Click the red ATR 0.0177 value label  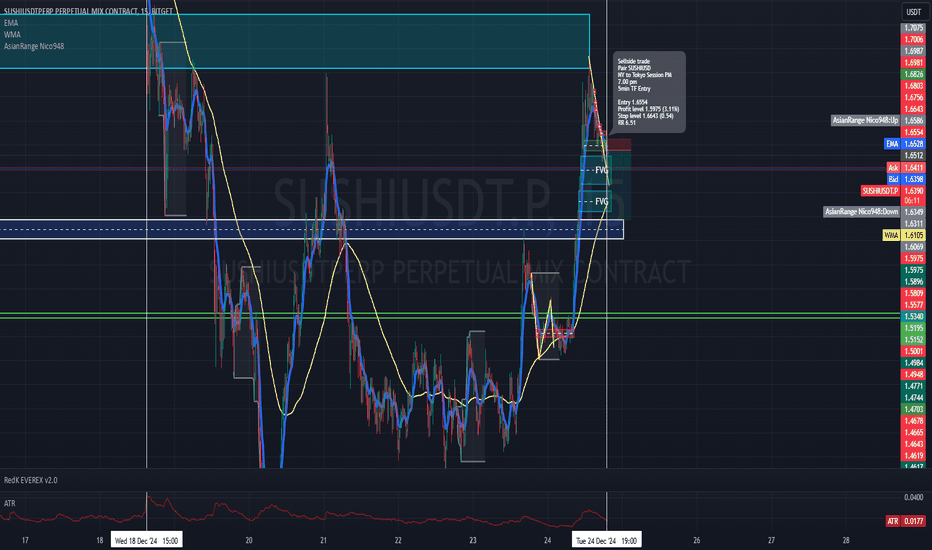906,521
